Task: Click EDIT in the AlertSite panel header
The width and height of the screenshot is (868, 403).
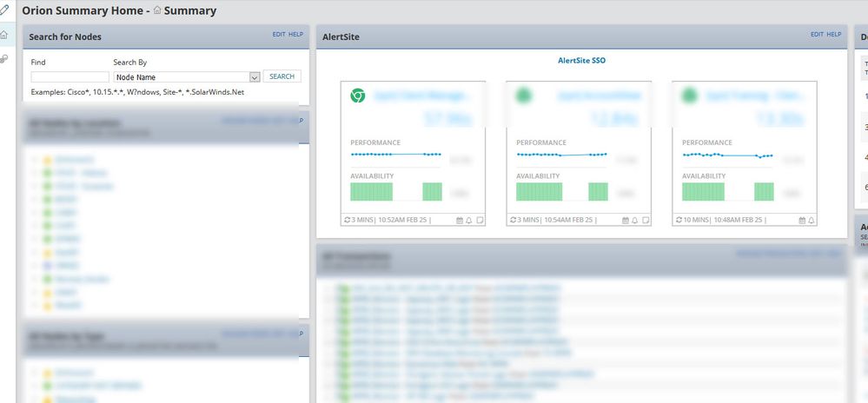Action: pos(817,35)
